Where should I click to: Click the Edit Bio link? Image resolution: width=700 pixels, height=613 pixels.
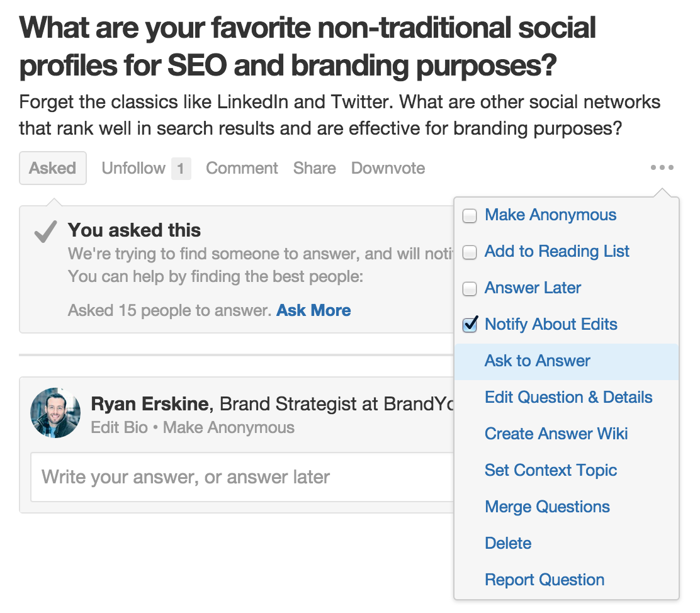point(119,428)
